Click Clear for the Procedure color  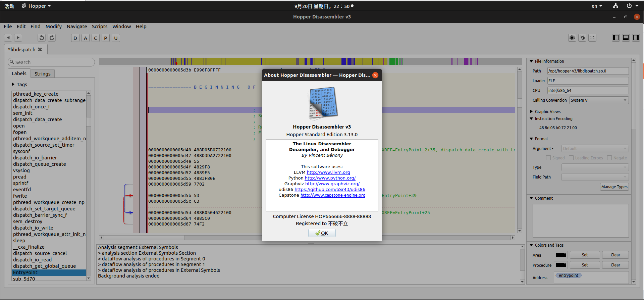click(615, 265)
